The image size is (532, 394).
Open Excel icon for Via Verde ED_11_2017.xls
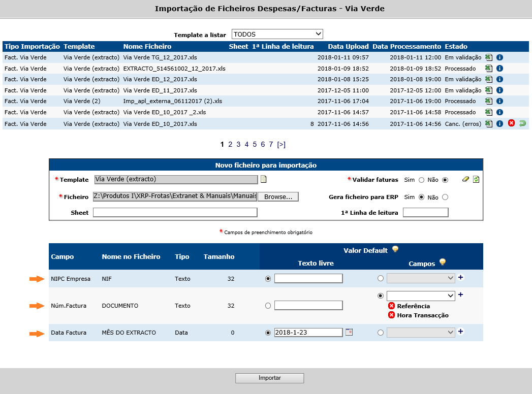489,90
